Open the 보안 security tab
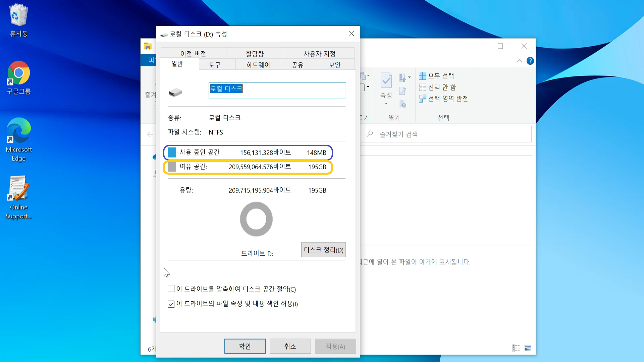Image resolution: width=644 pixels, height=362 pixels. click(x=334, y=65)
